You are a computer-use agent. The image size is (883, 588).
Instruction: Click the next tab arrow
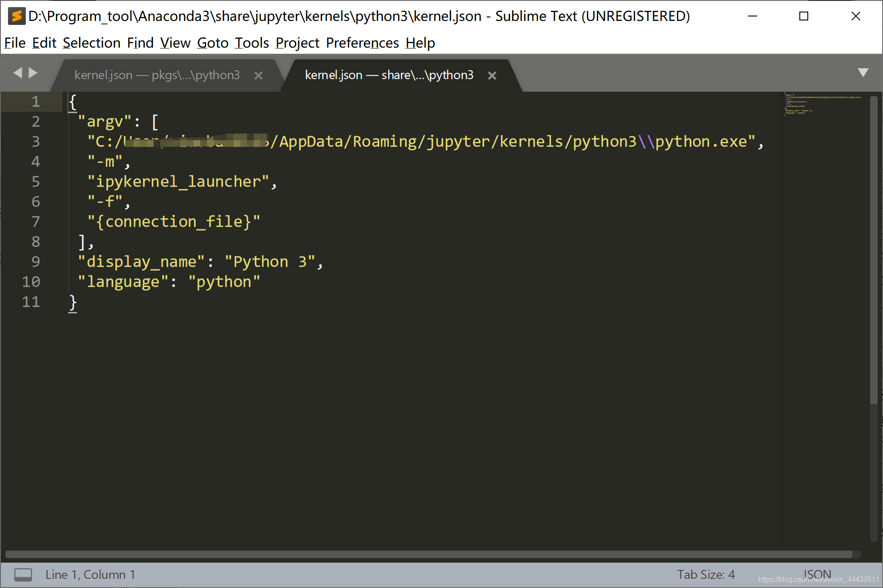(33, 73)
